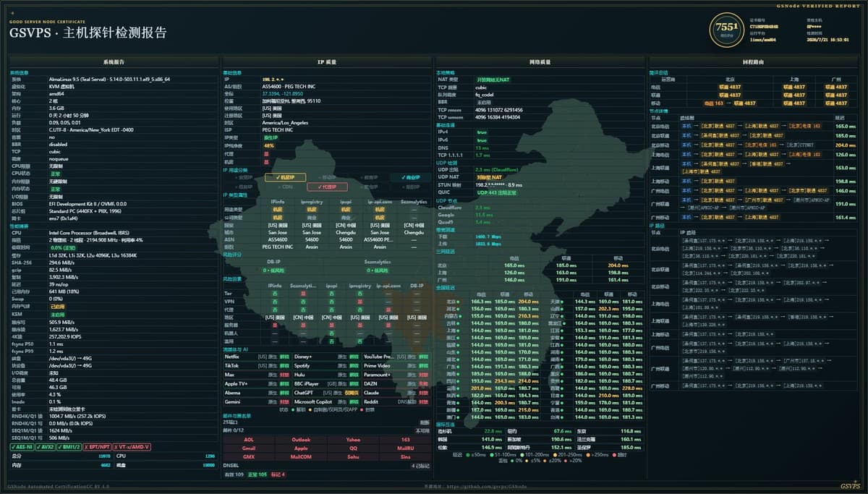Click the green 原生IP type badge
The height and width of the screenshot is (494, 868).
click(271, 137)
